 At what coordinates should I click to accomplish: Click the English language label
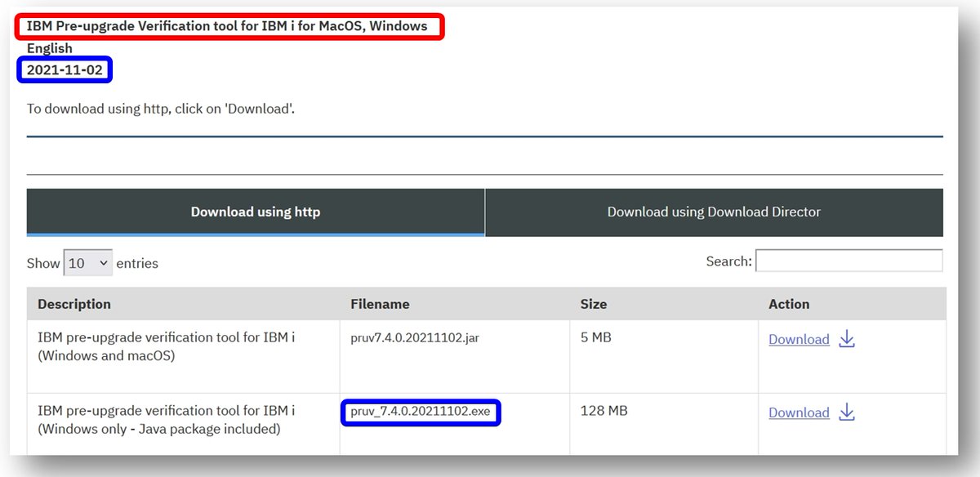click(x=50, y=48)
